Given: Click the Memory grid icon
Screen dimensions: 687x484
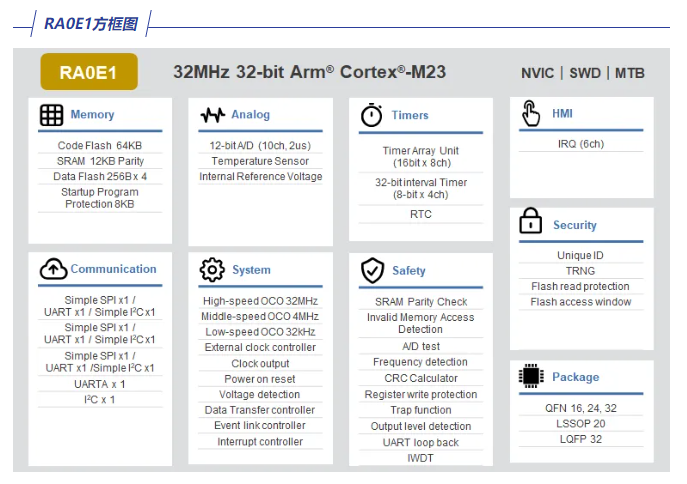Looking at the screenshot, I should click(x=52, y=115).
